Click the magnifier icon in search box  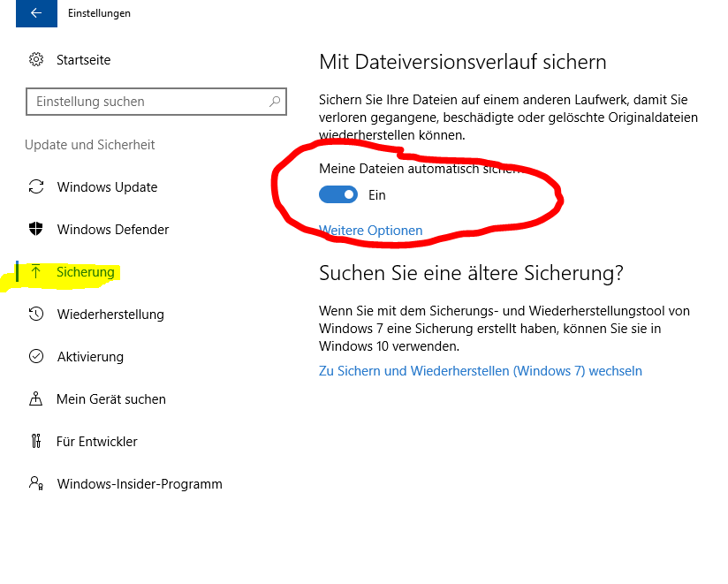[x=275, y=102]
